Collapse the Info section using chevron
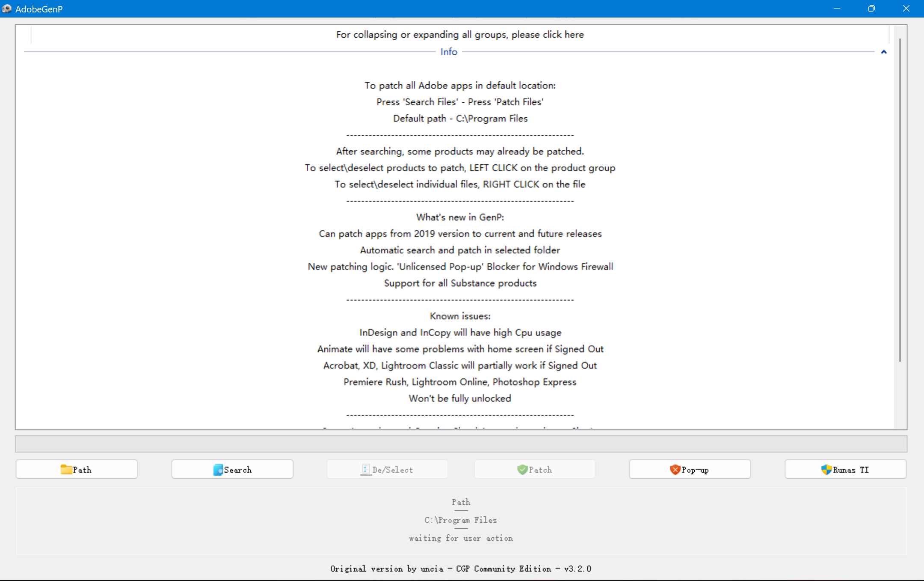Image resolution: width=924 pixels, height=581 pixels. 885,51
